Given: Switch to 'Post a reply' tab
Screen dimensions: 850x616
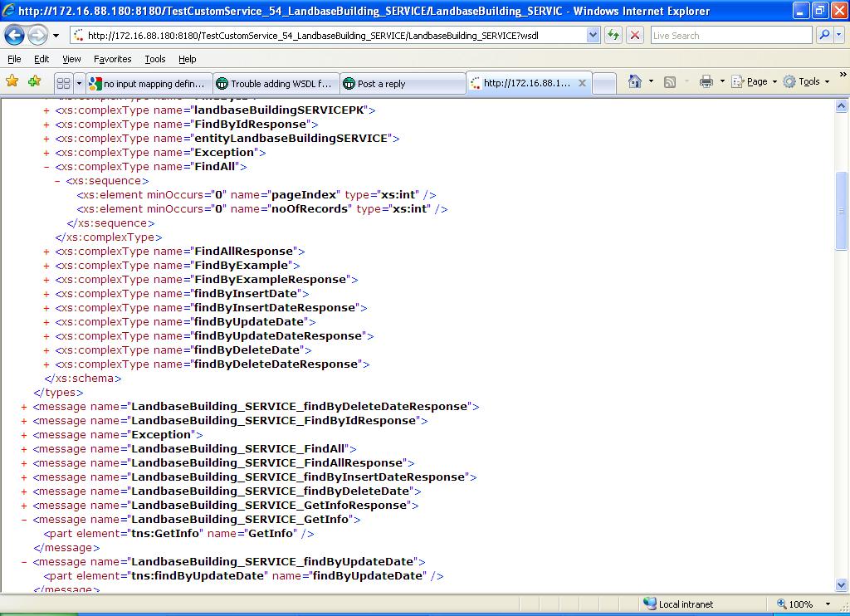Looking at the screenshot, I should point(403,84).
